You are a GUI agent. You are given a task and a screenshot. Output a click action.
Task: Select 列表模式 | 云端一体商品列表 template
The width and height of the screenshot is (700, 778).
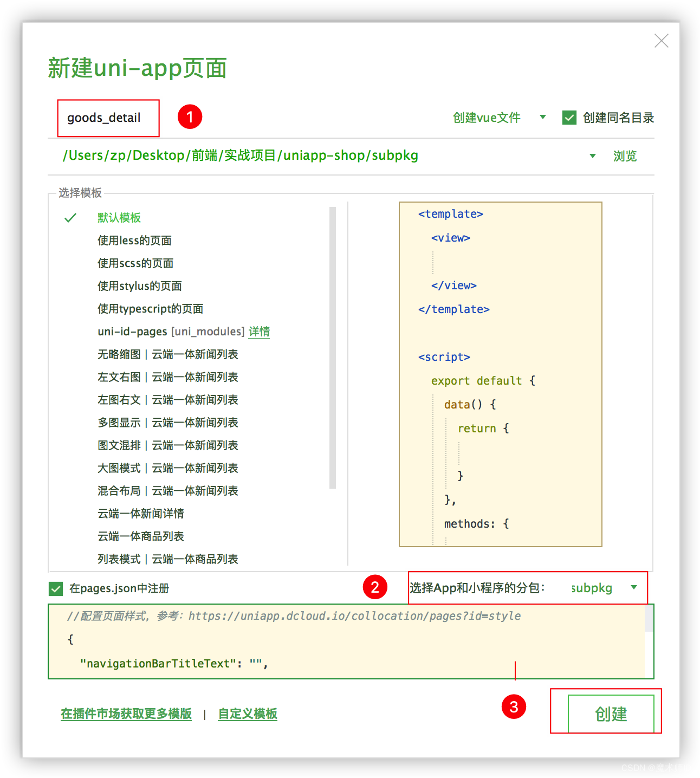pyautogui.click(x=168, y=559)
